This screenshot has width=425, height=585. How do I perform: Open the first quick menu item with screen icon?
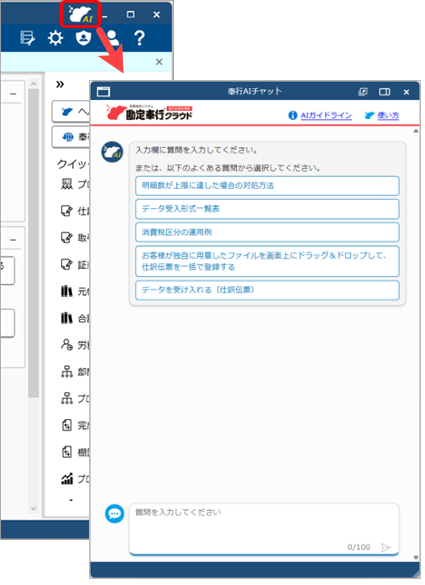click(x=75, y=184)
